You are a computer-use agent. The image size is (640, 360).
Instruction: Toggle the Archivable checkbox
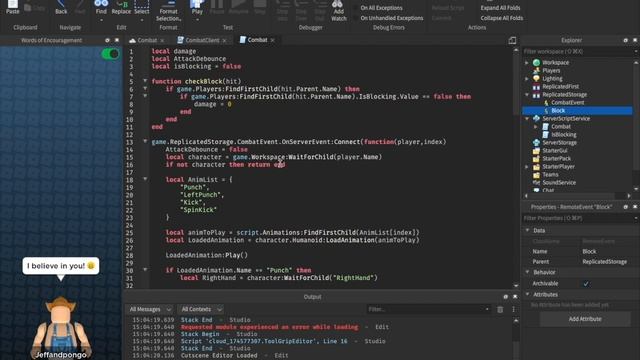click(x=586, y=283)
